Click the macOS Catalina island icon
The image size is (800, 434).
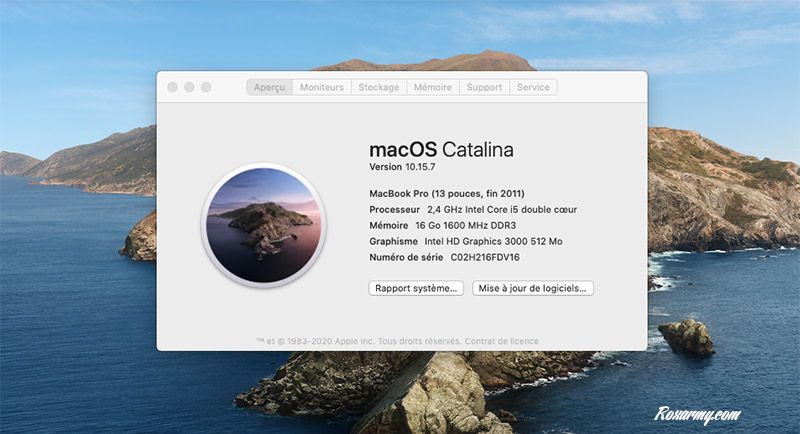pyautogui.click(x=264, y=225)
